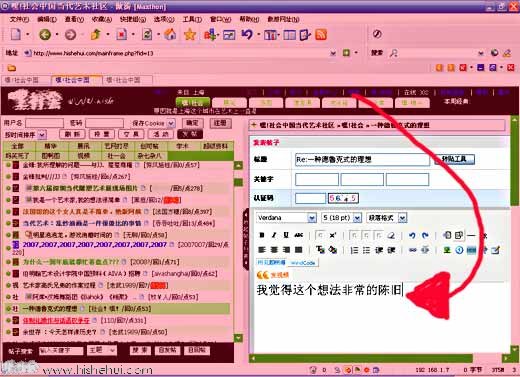
Task: Click the register button beside login
Action: (220, 123)
